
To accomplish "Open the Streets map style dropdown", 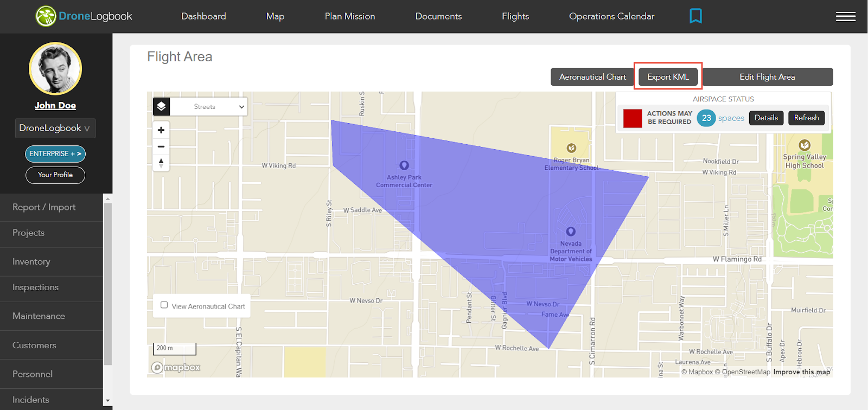I will coord(209,107).
